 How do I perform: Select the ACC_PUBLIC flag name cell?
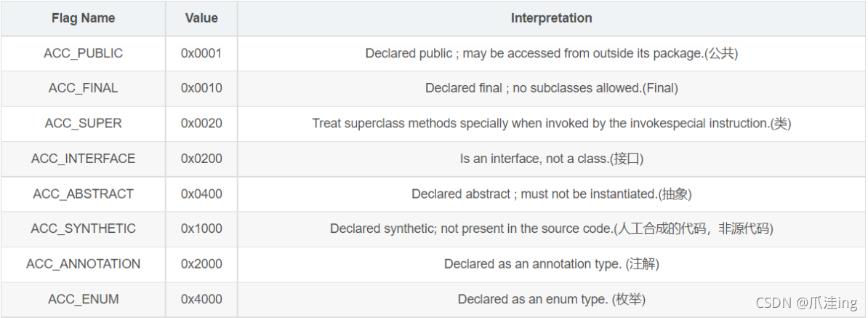[83, 54]
